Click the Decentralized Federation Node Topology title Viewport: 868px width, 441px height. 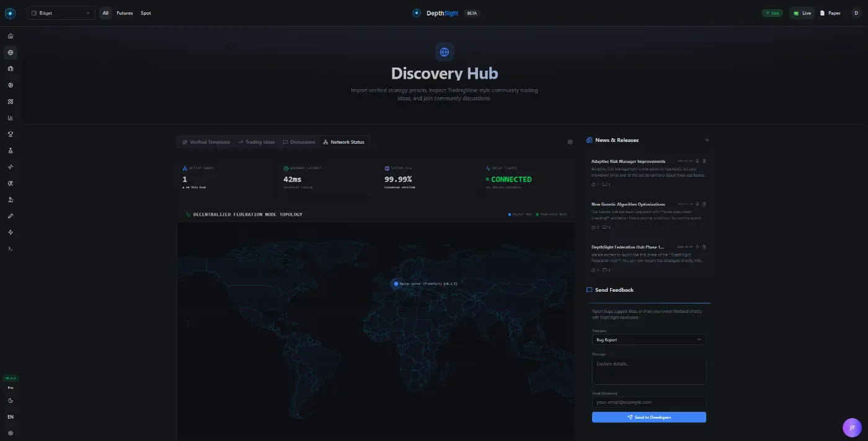coord(248,214)
